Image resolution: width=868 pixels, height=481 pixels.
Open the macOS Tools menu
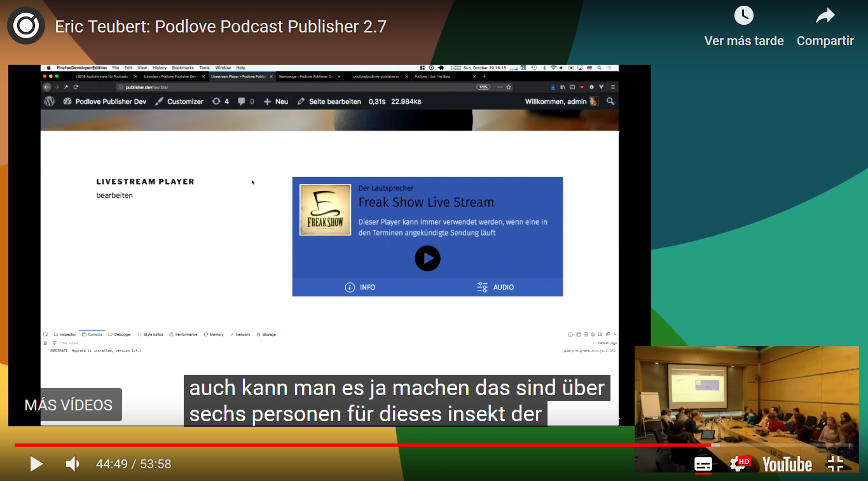(x=205, y=67)
